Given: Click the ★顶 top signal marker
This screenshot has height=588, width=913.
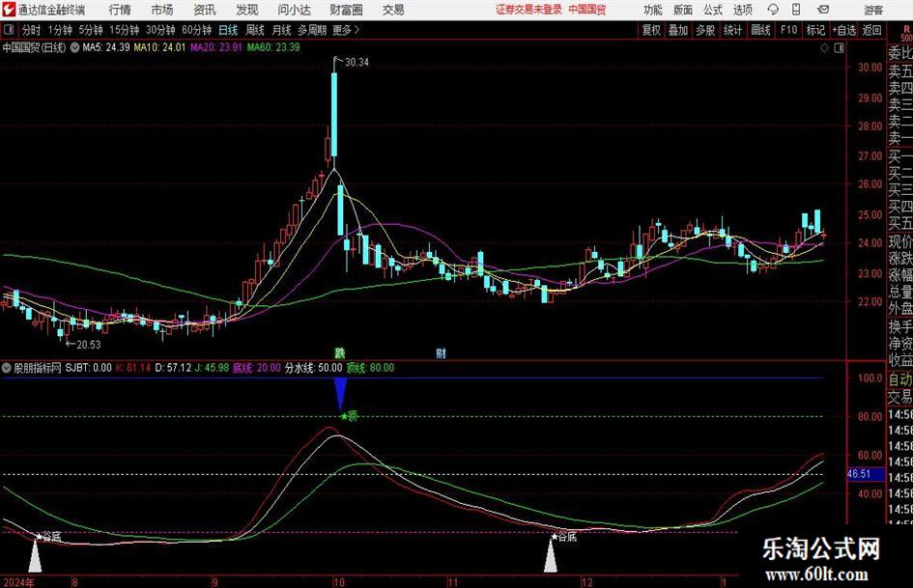Looking at the screenshot, I should (x=350, y=416).
